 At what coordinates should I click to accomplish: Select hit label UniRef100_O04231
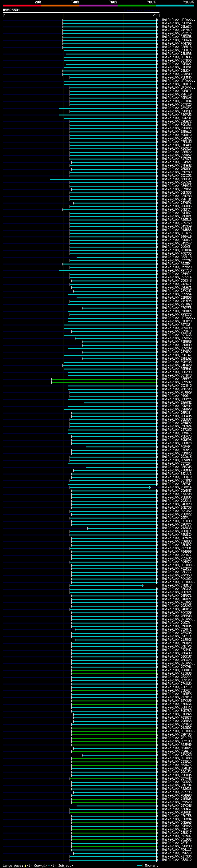(177, 118)
